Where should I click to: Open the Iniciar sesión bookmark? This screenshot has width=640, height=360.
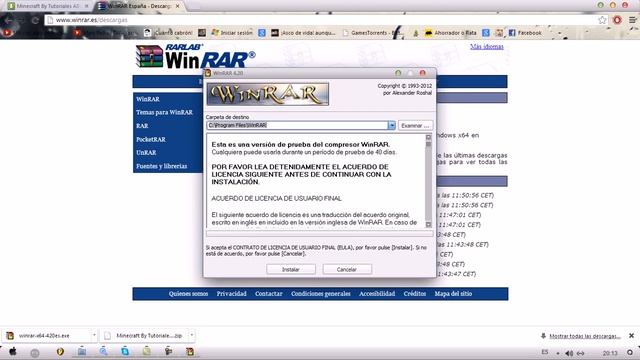[x=232, y=33]
